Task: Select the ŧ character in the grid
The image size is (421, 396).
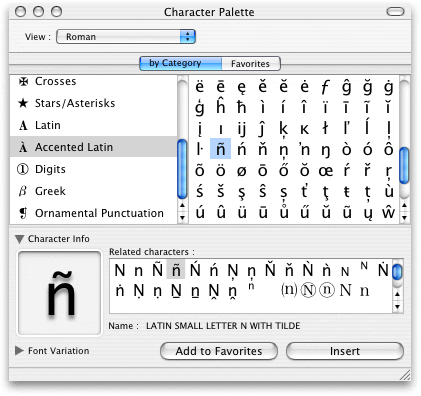Action: 347,191
